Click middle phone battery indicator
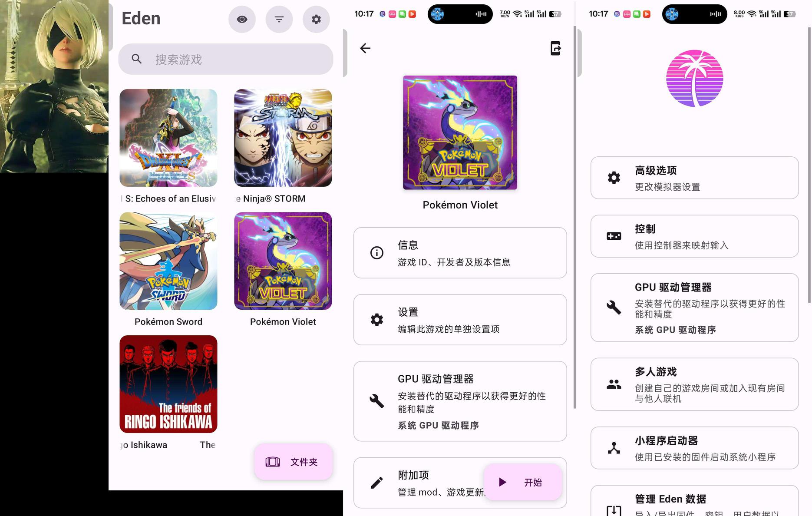 pyautogui.click(x=555, y=14)
